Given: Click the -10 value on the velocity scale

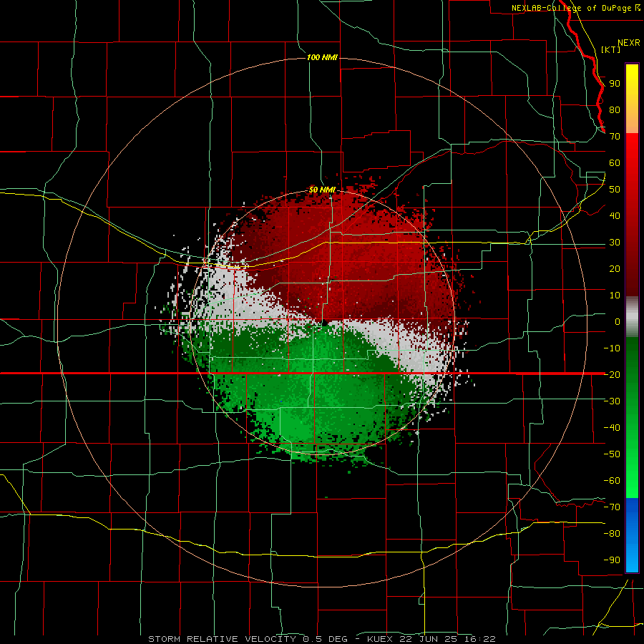Looking at the screenshot, I should coord(612,348).
